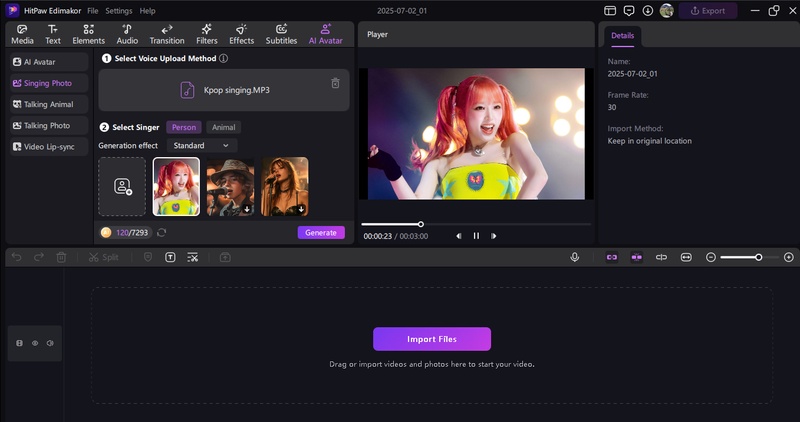
Task: Open the Settings menu
Action: [118, 11]
